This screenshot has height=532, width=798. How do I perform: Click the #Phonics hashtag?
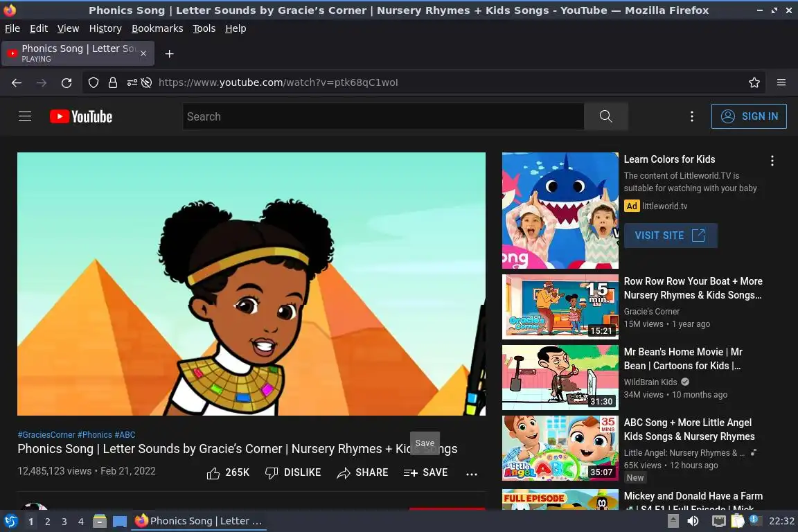coord(95,435)
